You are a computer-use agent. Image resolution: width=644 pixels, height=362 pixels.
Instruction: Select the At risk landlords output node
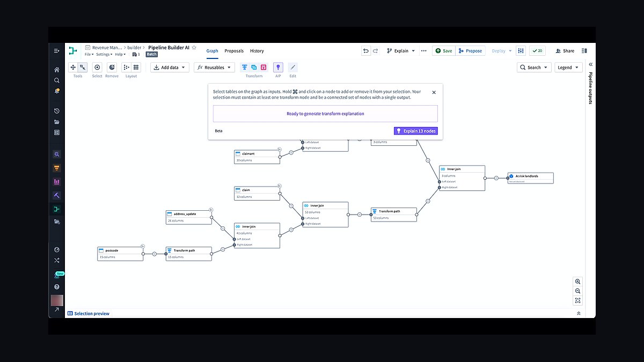pyautogui.click(x=530, y=178)
